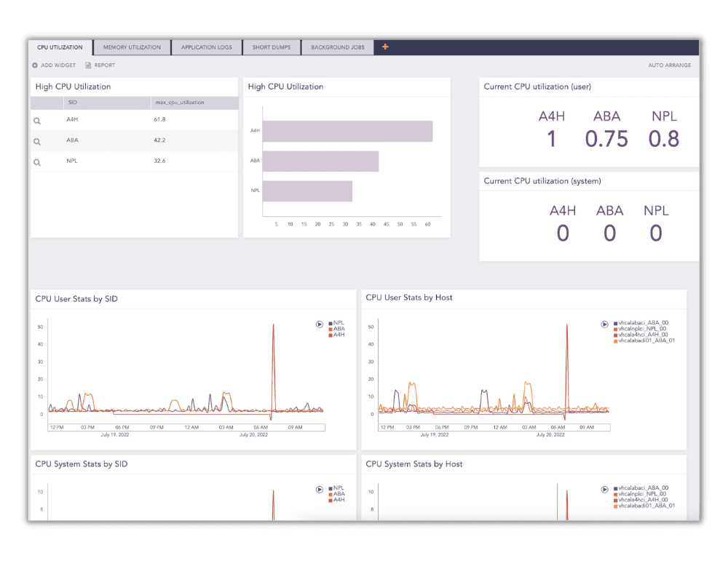The image size is (728, 561).
Task: Open details via the NPL row magnifier
Action: tap(37, 163)
